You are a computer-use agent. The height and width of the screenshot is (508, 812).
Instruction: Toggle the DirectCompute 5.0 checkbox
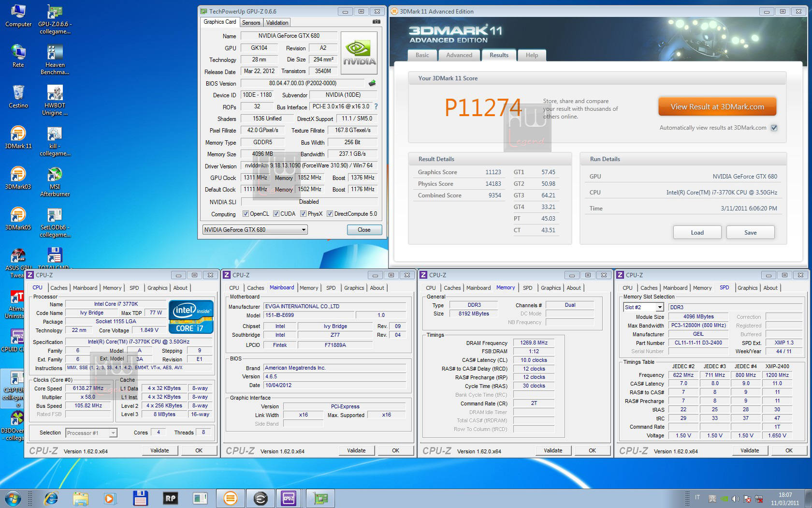(x=330, y=214)
